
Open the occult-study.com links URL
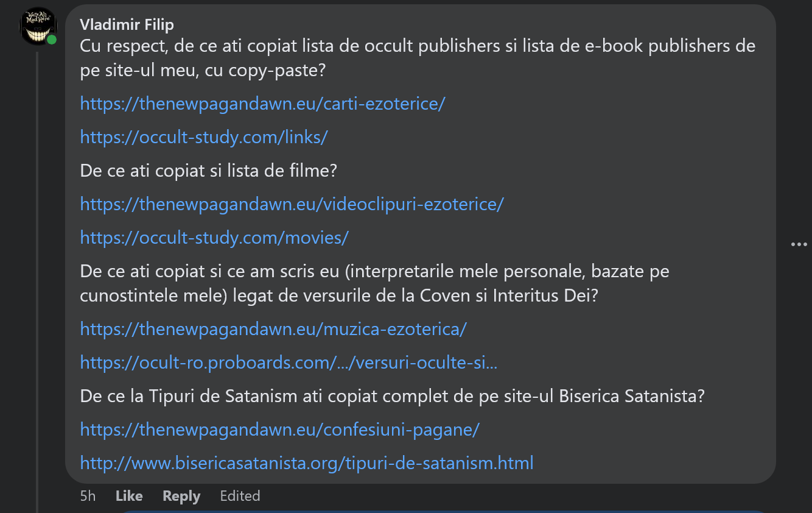coord(204,137)
